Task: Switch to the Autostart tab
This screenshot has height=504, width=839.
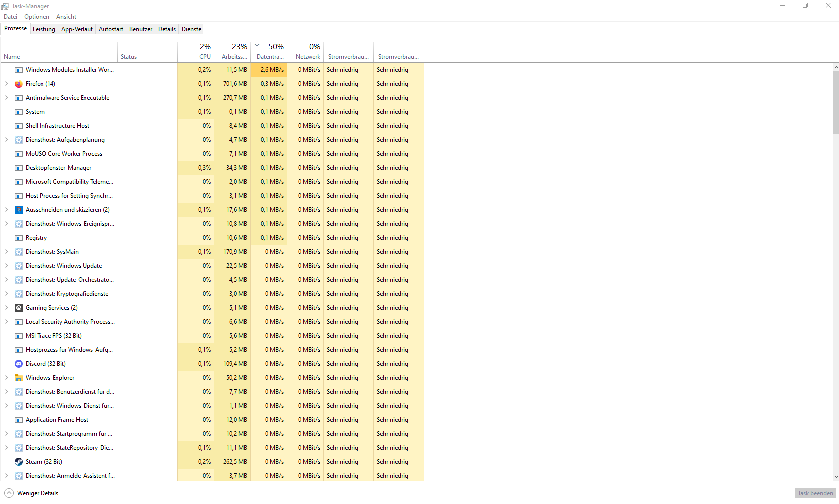Action: [x=111, y=29]
